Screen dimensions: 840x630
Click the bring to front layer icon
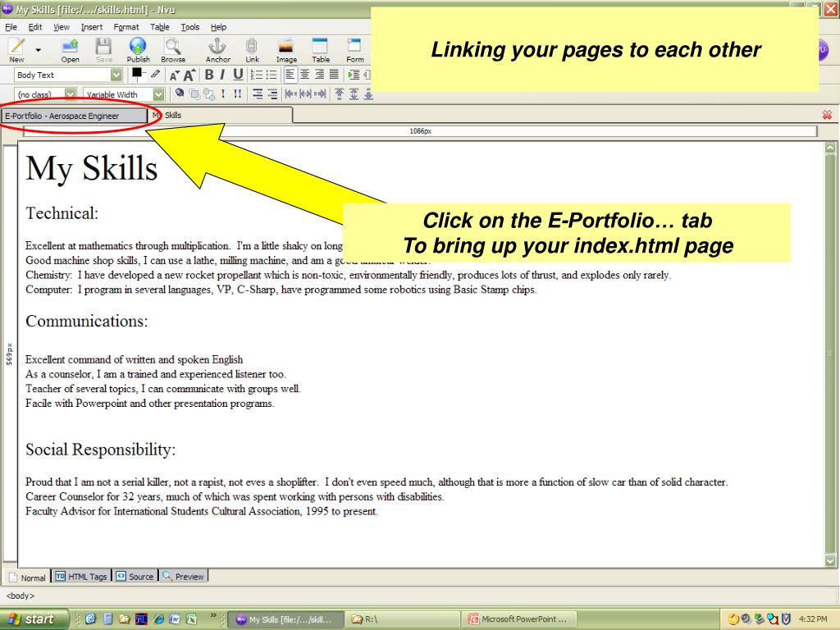pyautogui.click(x=194, y=94)
